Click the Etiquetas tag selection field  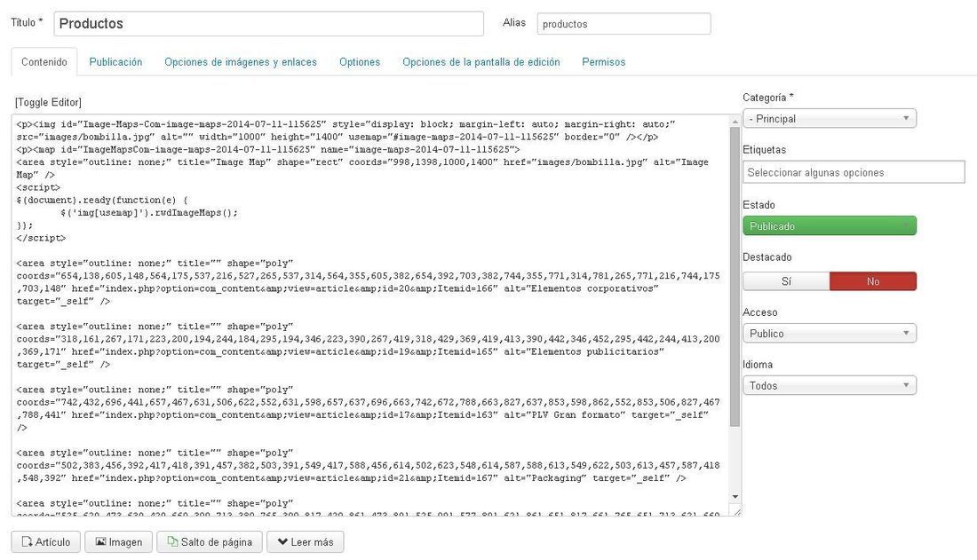coord(854,172)
